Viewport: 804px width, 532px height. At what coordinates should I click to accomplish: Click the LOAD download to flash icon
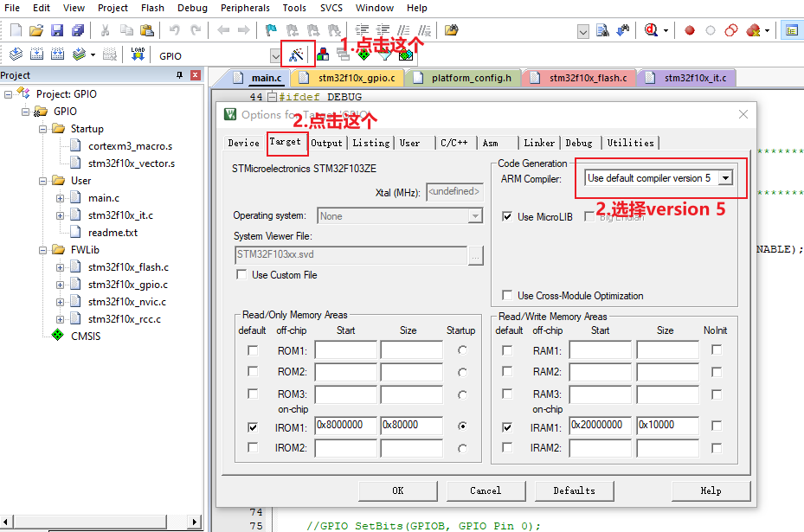[138, 54]
